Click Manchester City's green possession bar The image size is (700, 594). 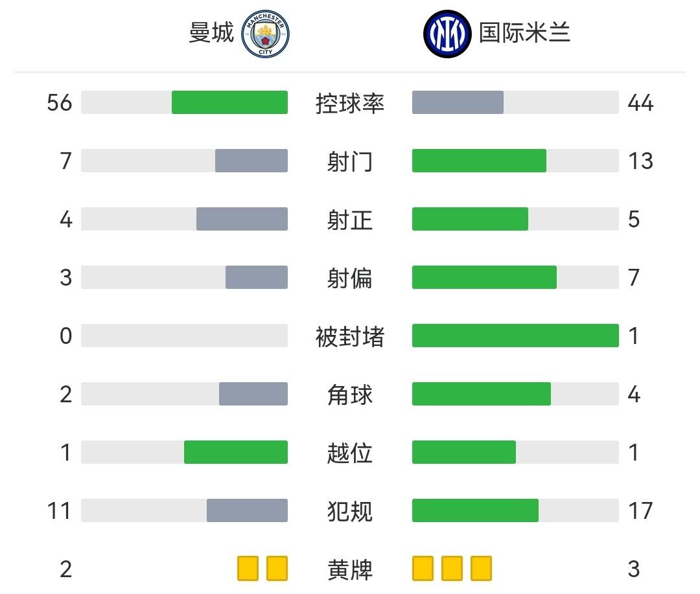[229, 102]
